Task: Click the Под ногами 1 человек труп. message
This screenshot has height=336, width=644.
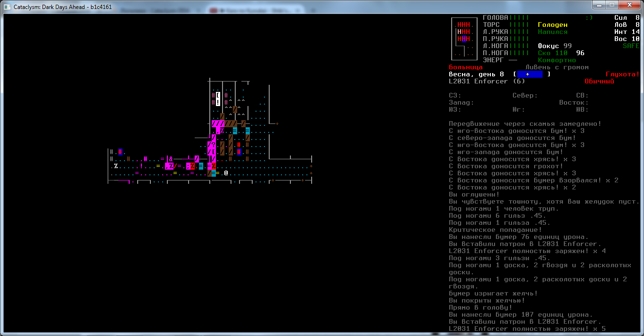Action: click(x=504, y=208)
